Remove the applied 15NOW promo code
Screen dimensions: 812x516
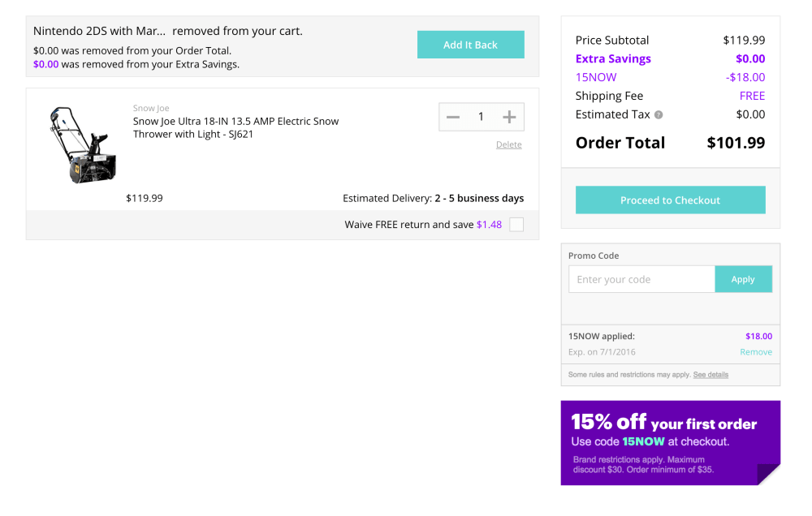tap(756, 352)
